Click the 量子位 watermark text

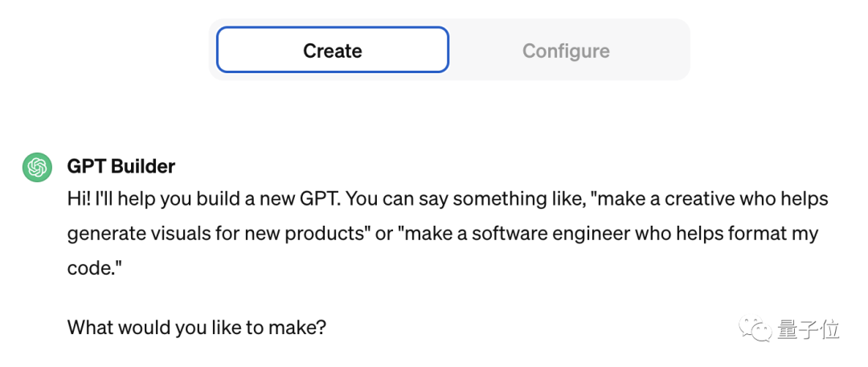click(x=808, y=329)
